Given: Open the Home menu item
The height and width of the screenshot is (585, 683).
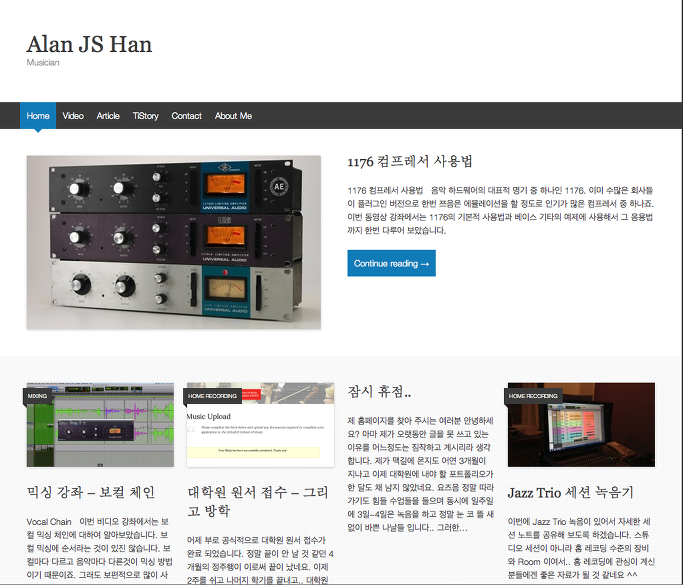Looking at the screenshot, I should (x=38, y=115).
